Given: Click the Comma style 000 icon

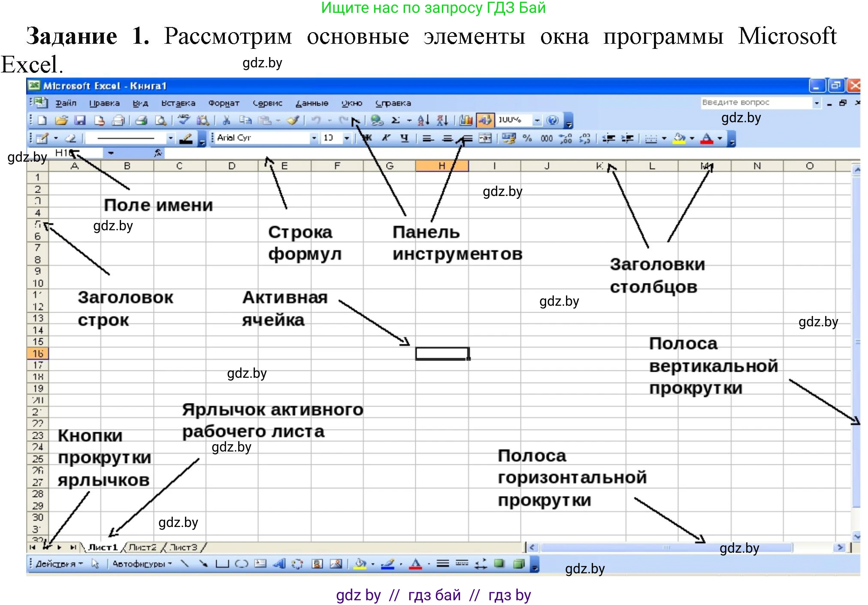Looking at the screenshot, I should pyautogui.click(x=547, y=138).
